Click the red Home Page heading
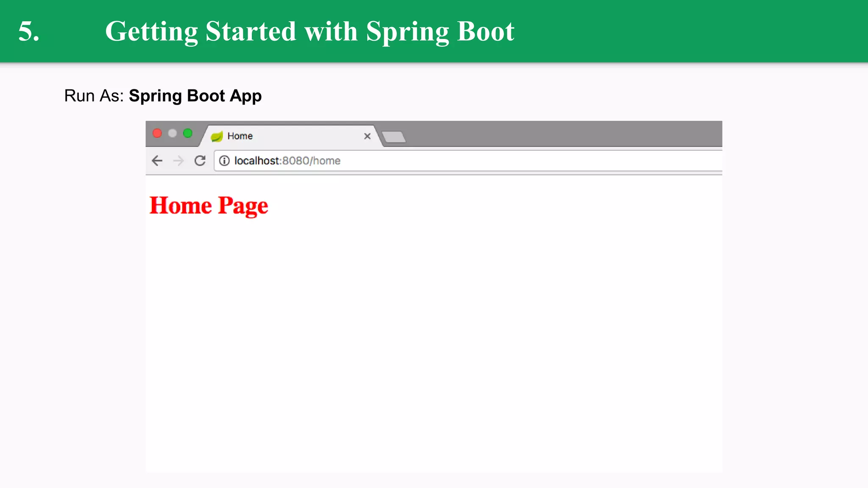This screenshot has width=868, height=488. (x=209, y=205)
